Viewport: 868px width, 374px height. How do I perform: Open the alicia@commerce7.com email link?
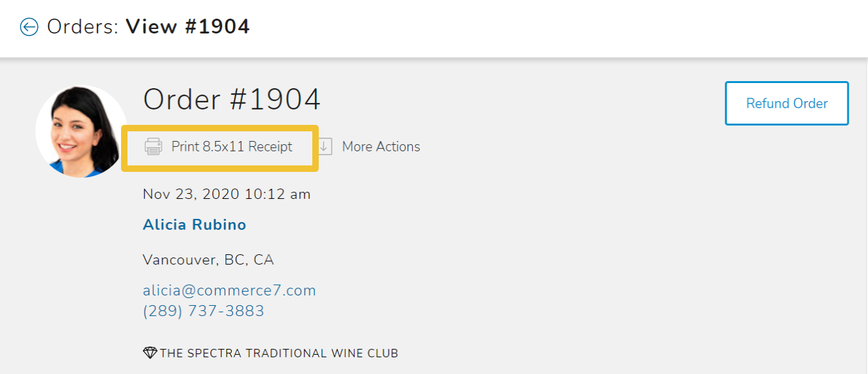pos(229,290)
